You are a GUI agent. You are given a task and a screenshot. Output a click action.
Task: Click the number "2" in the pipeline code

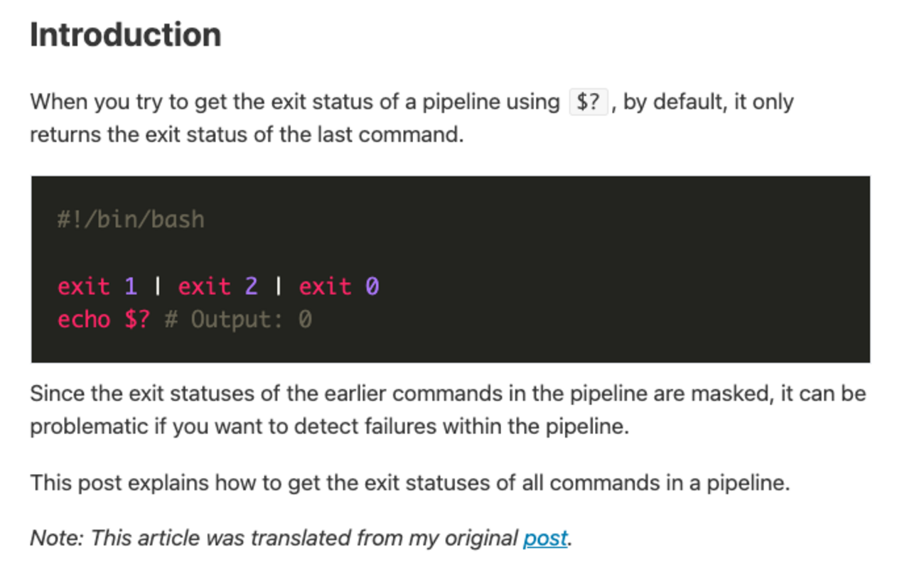pos(251,286)
